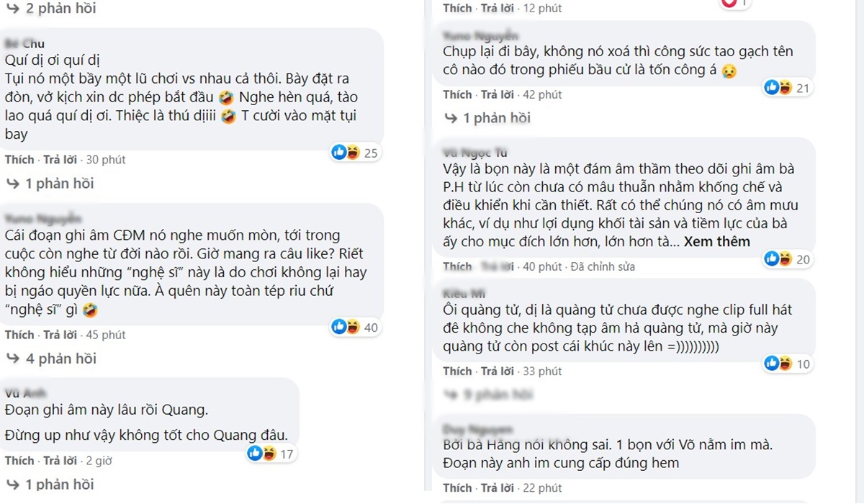
Task: Reply to comment posted 45 phút ago
Action: click(60, 335)
